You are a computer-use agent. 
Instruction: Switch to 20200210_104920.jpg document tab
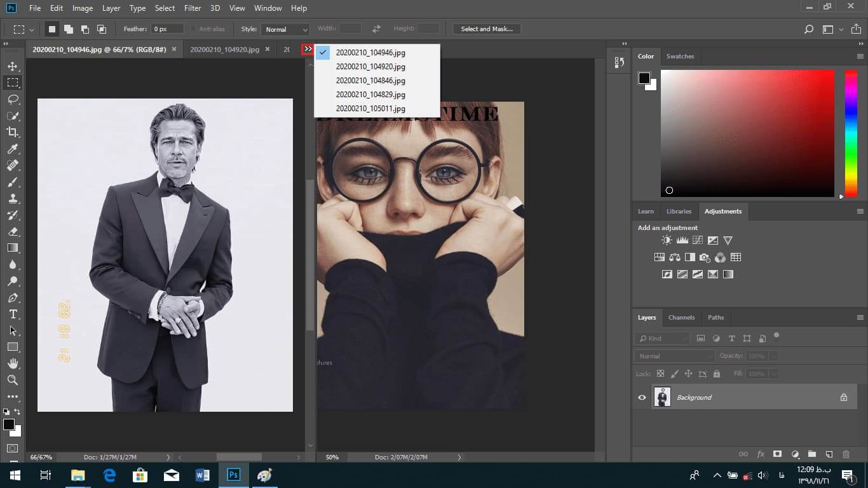pyautogui.click(x=224, y=49)
